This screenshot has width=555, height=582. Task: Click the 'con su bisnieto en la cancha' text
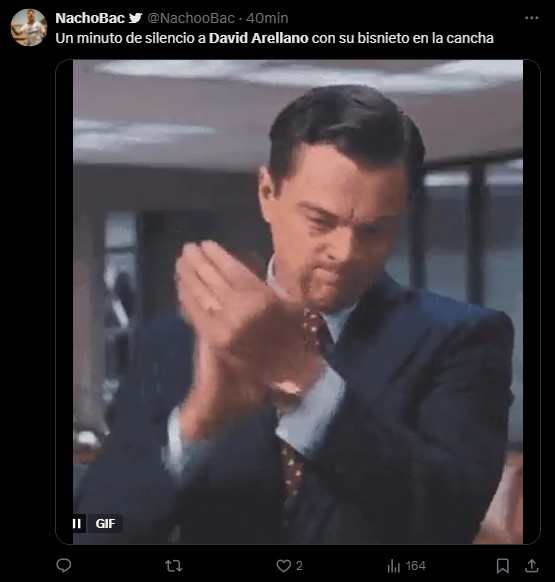tap(402, 38)
